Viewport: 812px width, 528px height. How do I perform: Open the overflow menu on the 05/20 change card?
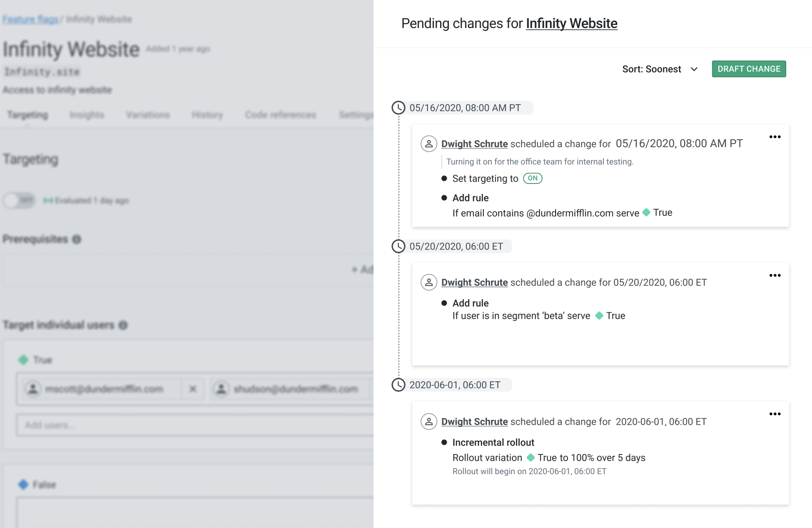coord(775,275)
